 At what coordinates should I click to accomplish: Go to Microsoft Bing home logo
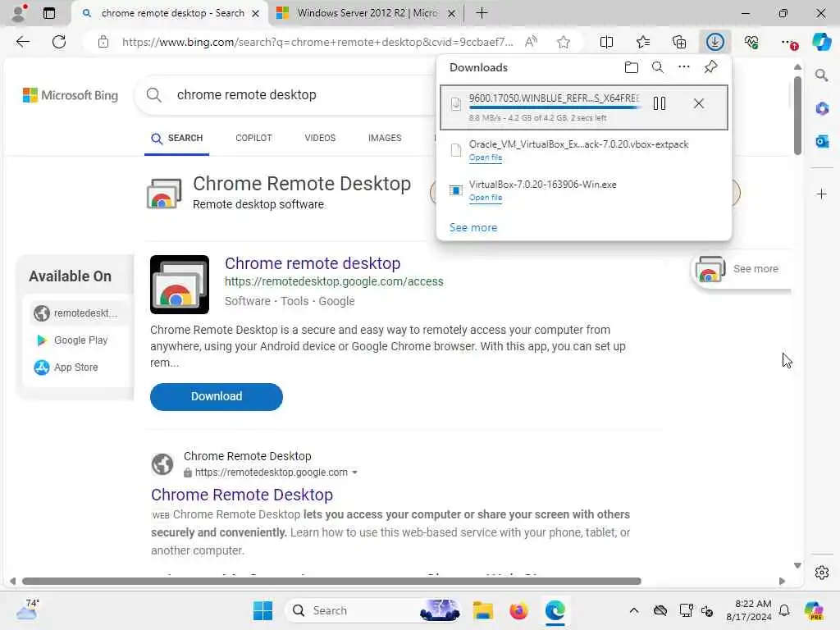point(71,95)
